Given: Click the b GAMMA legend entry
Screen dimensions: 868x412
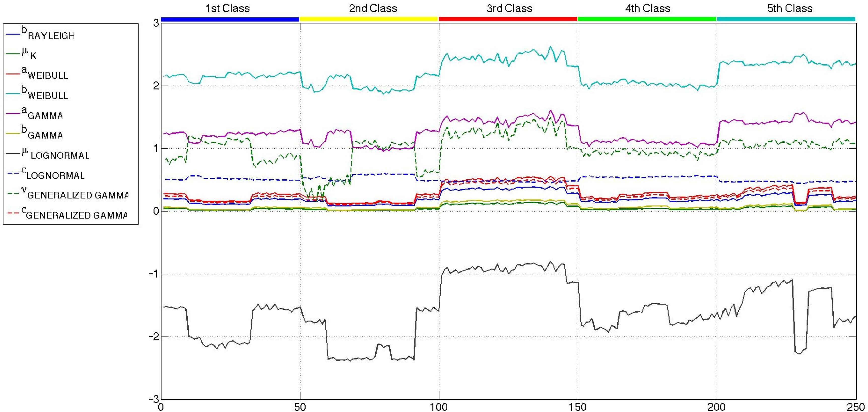Looking at the screenshot, I should [42, 133].
